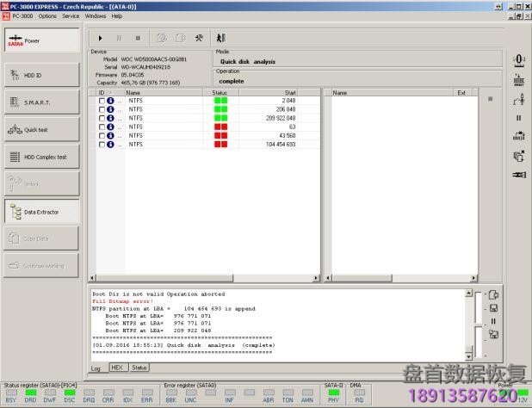Click the pause icon next to the log panel
532x408 pixels.
tap(494, 321)
